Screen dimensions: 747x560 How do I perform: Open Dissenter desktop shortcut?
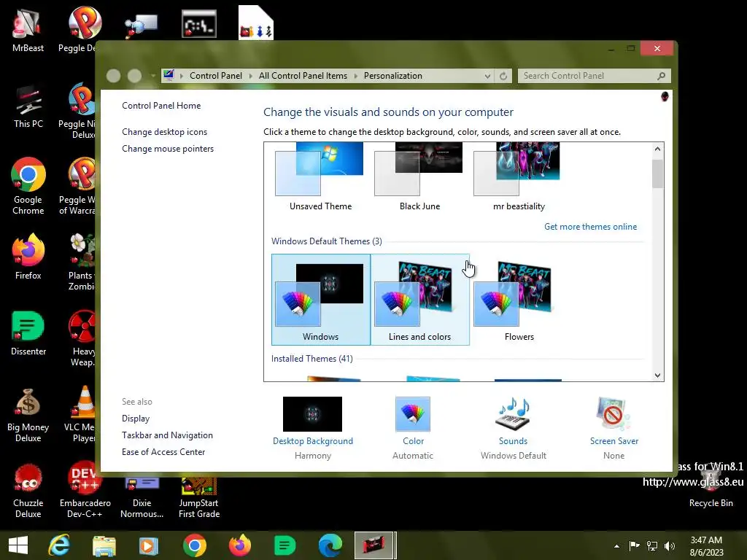(x=28, y=332)
